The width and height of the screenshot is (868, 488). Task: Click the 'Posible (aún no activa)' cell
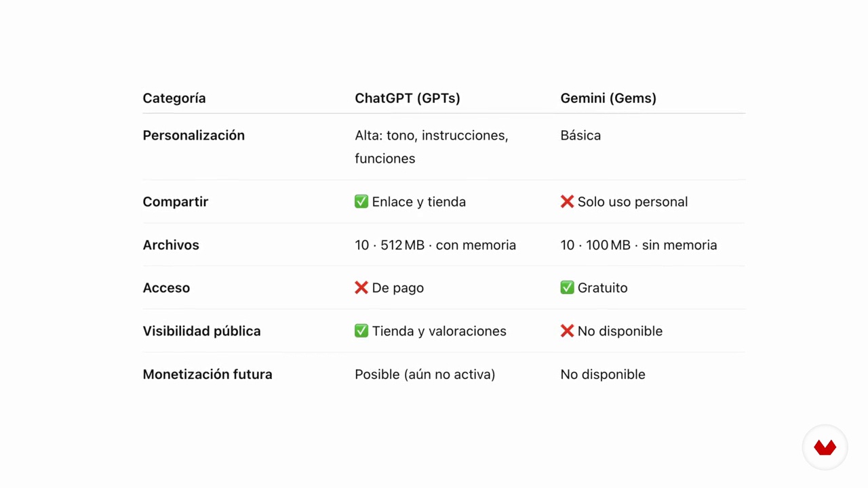point(425,374)
